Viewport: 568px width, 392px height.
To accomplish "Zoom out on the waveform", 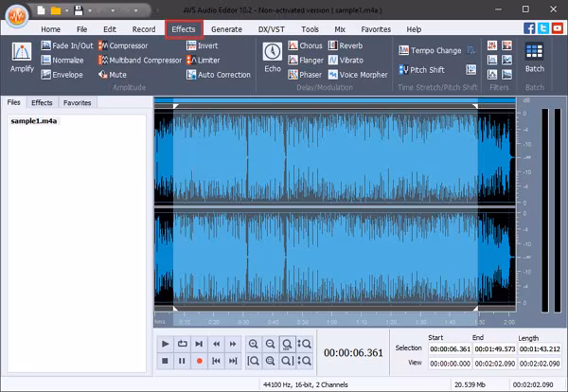I will coord(270,344).
